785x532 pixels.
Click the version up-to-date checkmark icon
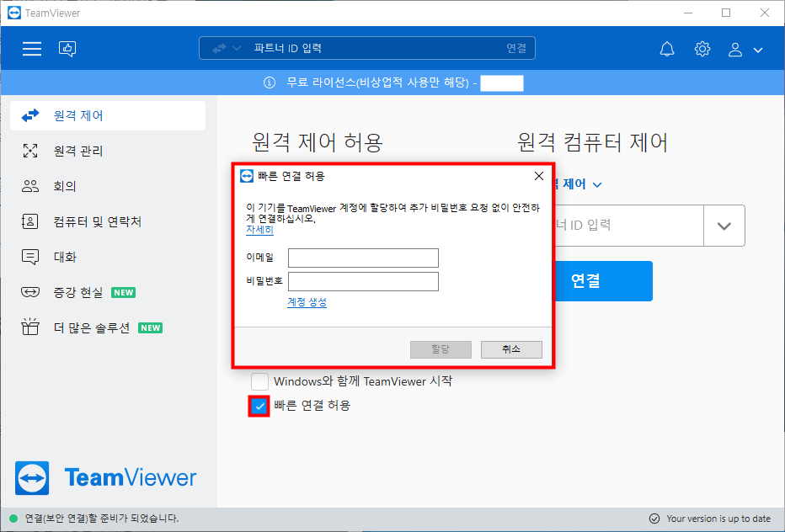654,519
